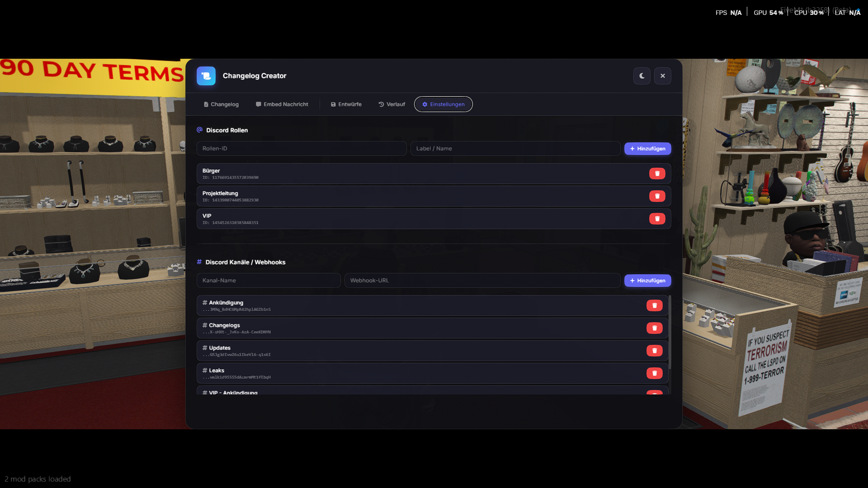Click the Discord Rollen section heading
The height and width of the screenshot is (488, 868).
pyautogui.click(x=227, y=130)
